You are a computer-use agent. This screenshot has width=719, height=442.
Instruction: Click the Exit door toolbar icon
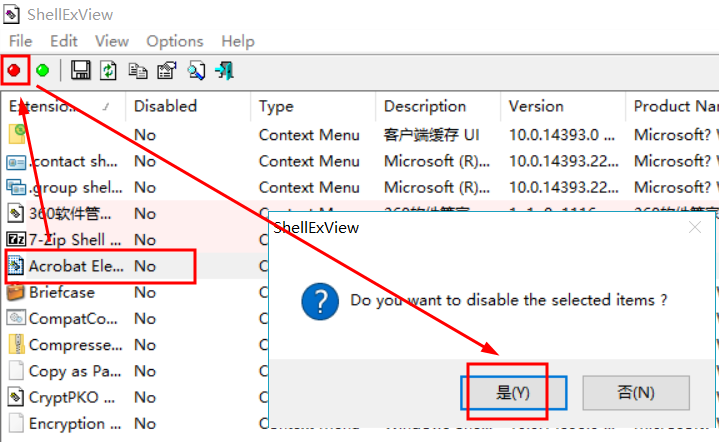click(x=225, y=71)
